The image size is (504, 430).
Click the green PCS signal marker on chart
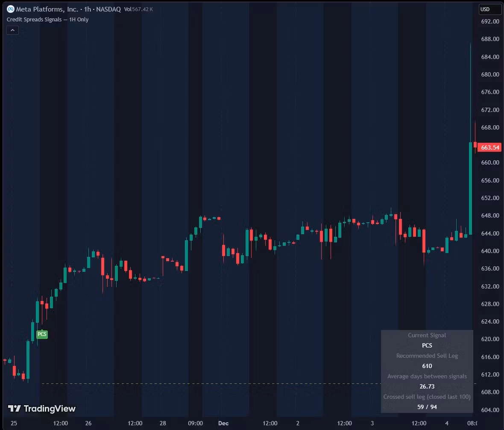tap(42, 334)
